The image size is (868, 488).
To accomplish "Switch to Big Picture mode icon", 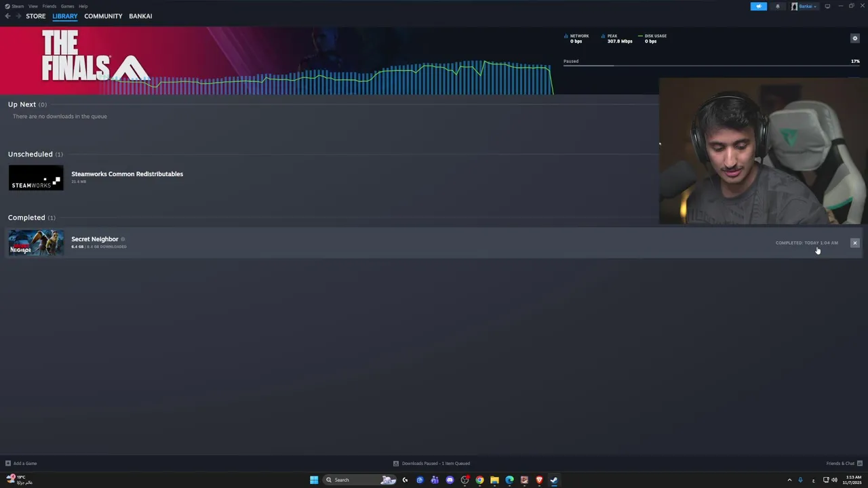I will click(x=827, y=6).
